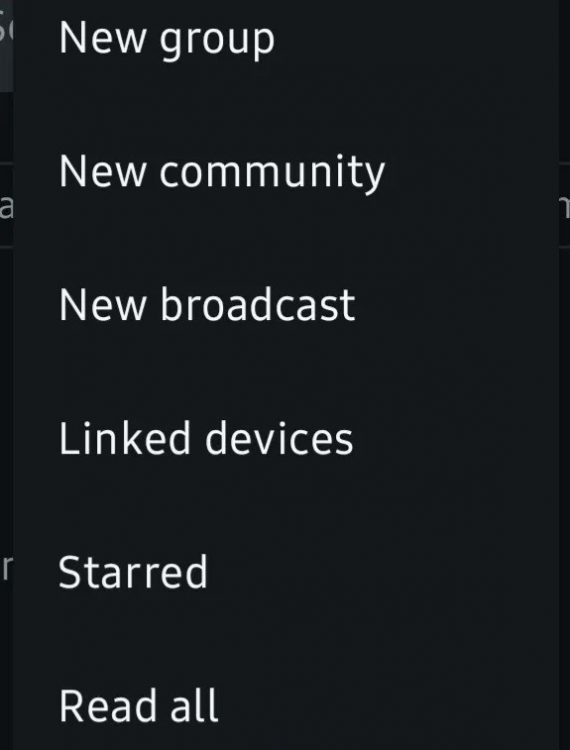This screenshot has width=570, height=750.
Task: Click the 'New community' menu row
Action: click(285, 172)
